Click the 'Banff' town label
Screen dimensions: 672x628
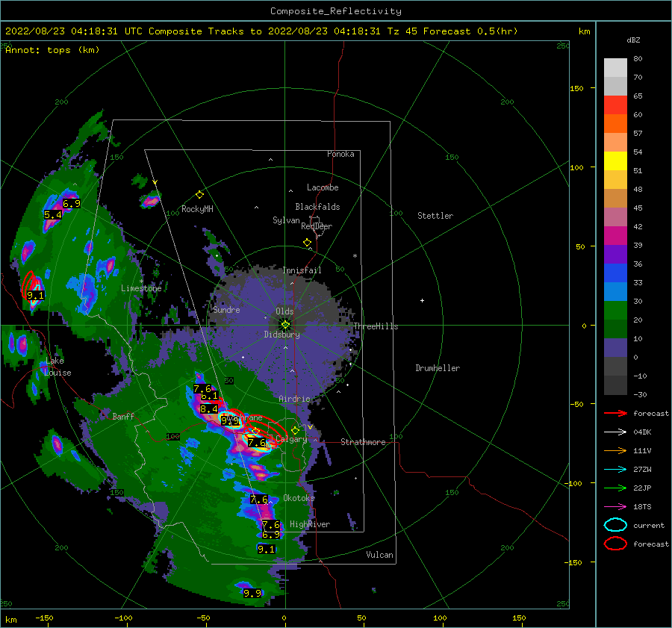[123, 416]
